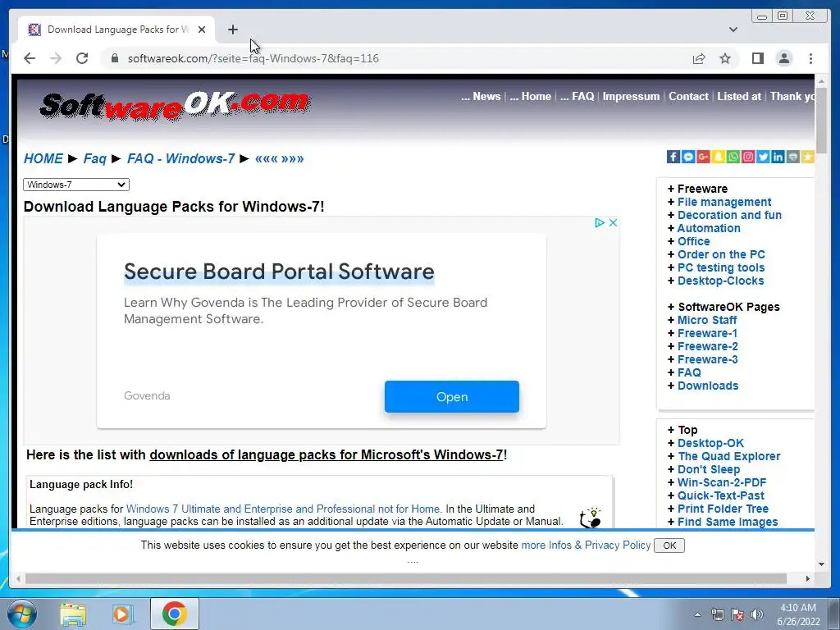The width and height of the screenshot is (840, 630).
Task: Click the HOME breadcrumb link
Action: (43, 158)
